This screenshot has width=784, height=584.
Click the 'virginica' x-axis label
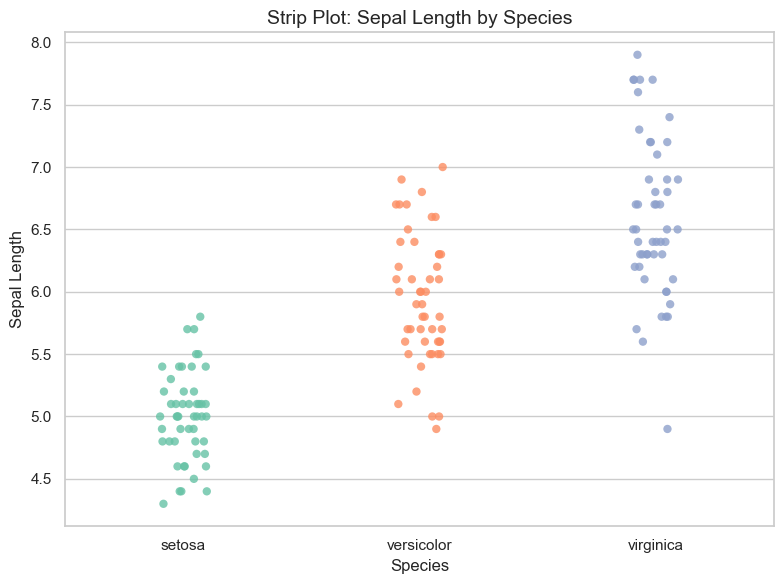pos(655,544)
